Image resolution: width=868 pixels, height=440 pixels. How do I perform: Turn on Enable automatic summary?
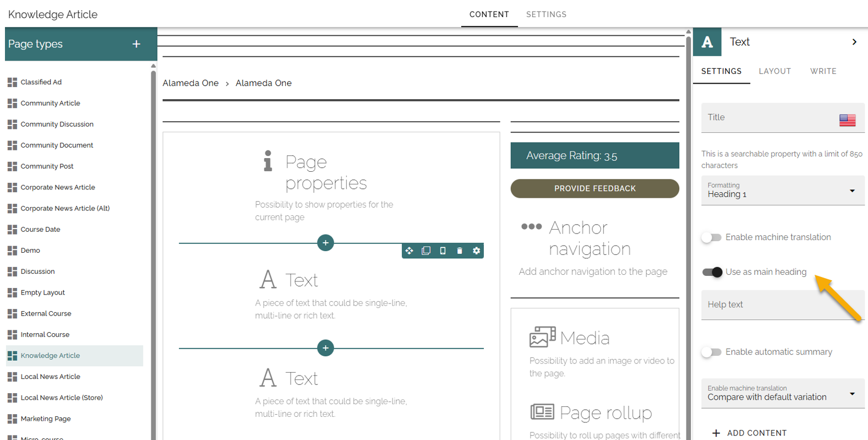(712, 352)
